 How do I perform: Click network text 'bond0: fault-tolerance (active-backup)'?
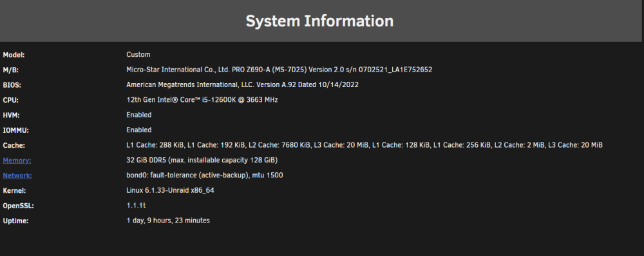[x=187, y=175]
